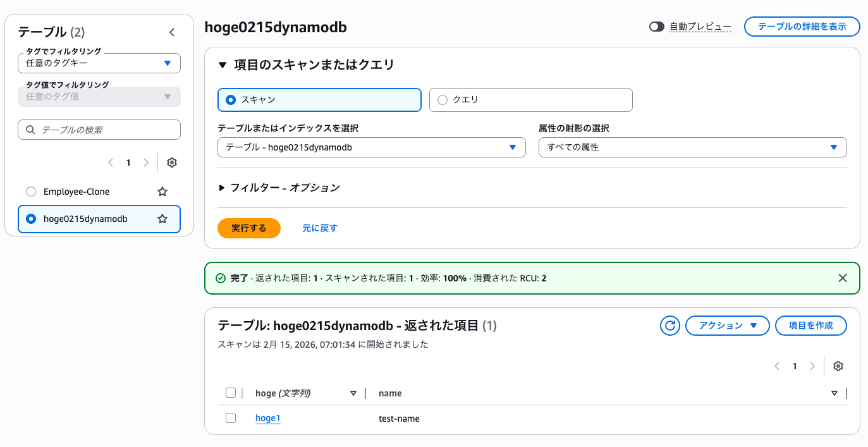Open table list settings gear
This screenshot has width=868, height=447.
[171, 162]
